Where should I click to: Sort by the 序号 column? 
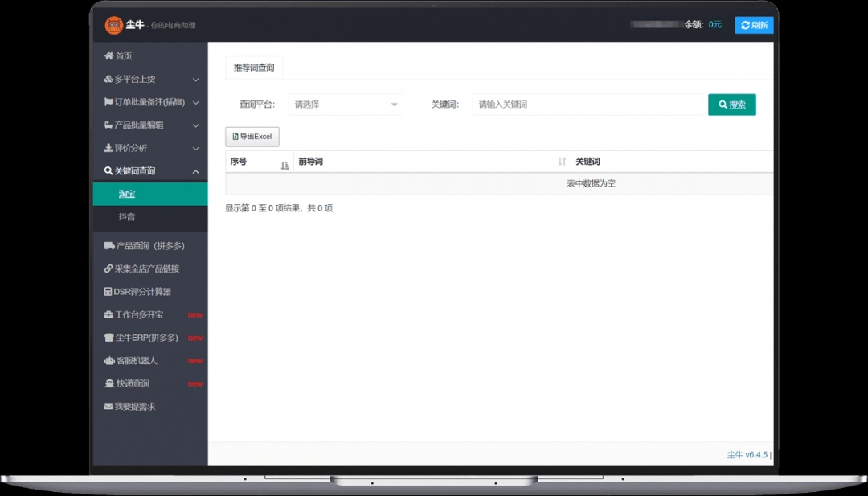[260, 162]
